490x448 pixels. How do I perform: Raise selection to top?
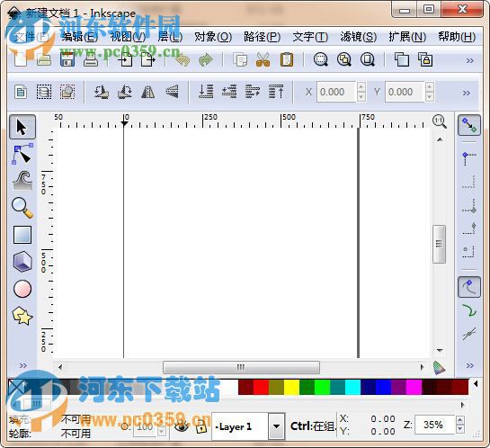point(276,92)
